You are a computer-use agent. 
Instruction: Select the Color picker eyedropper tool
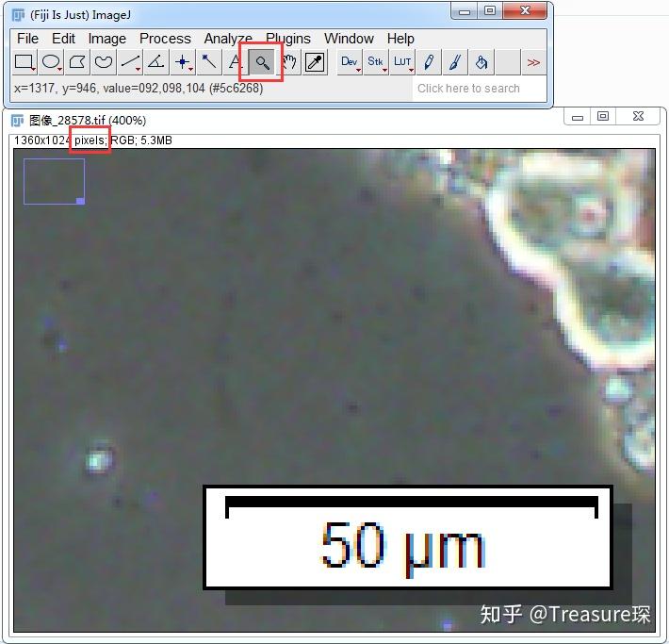coord(315,62)
